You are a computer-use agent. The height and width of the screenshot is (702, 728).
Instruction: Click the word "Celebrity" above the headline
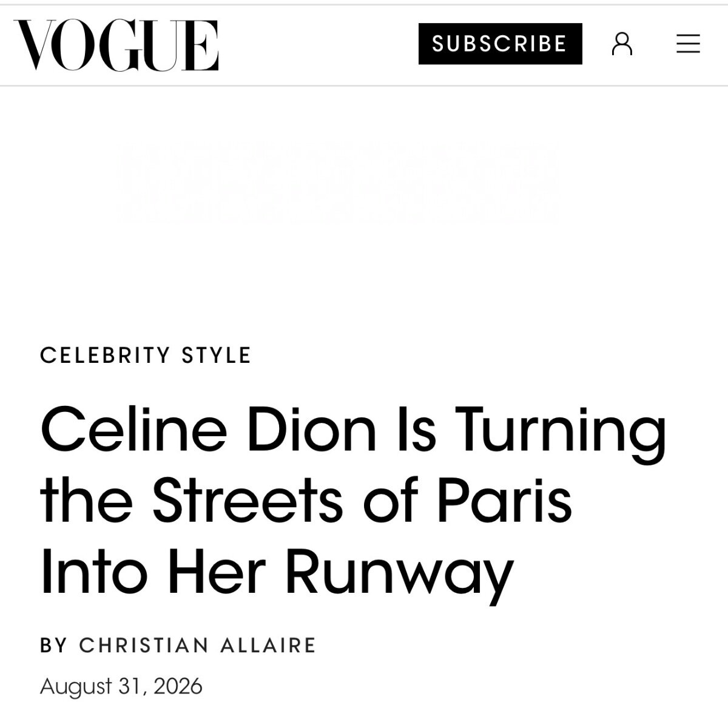(106, 355)
